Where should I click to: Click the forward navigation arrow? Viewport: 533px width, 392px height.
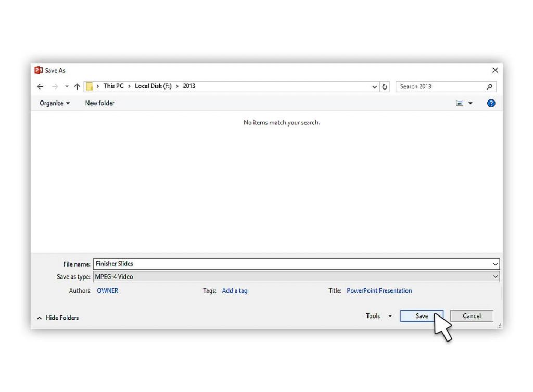pyautogui.click(x=55, y=87)
